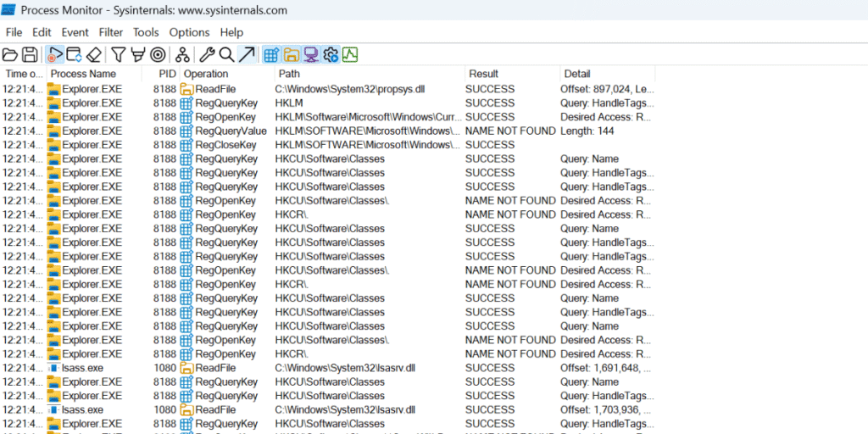Sort by the Result column header
This screenshot has height=434, width=868.
coord(513,74)
